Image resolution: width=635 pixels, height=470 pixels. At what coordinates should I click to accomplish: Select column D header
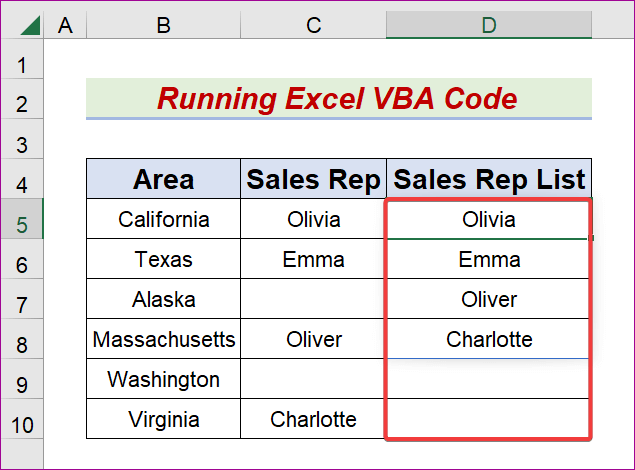point(489,25)
